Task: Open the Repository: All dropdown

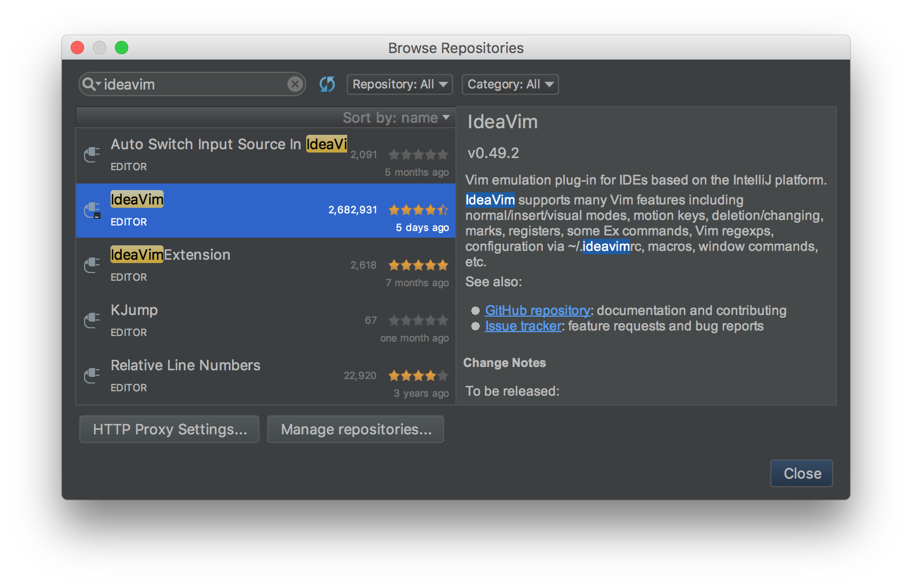Action: click(400, 84)
